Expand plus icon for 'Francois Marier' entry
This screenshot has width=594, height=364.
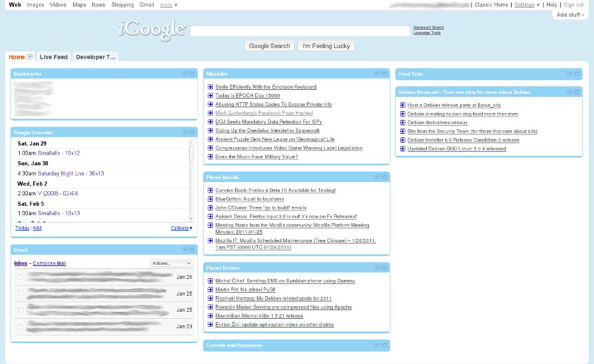(210, 307)
